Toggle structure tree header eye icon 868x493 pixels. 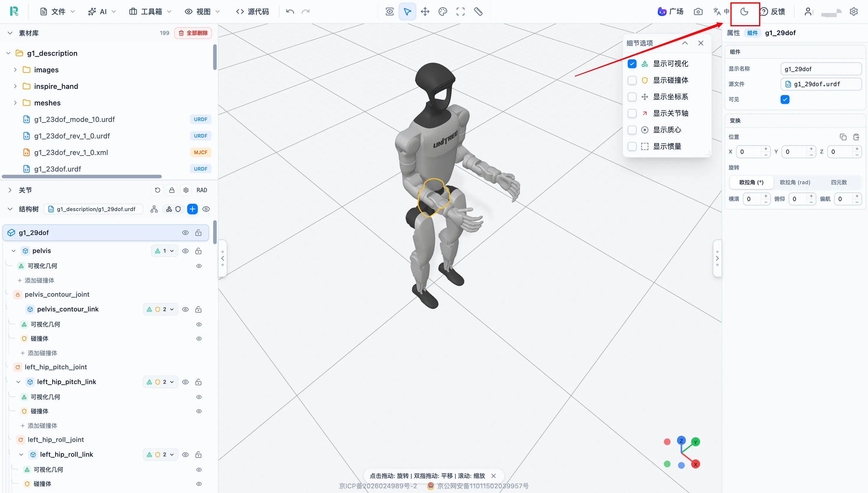pyautogui.click(x=206, y=209)
